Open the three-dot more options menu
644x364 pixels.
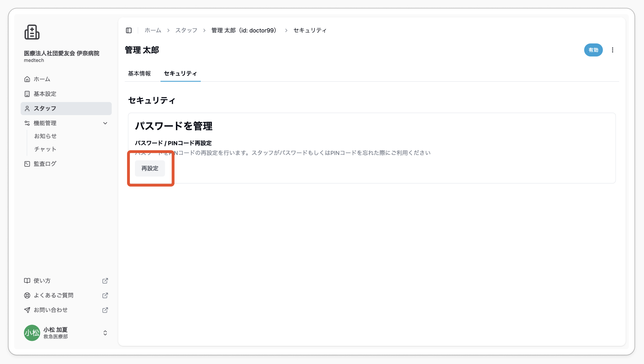click(612, 50)
